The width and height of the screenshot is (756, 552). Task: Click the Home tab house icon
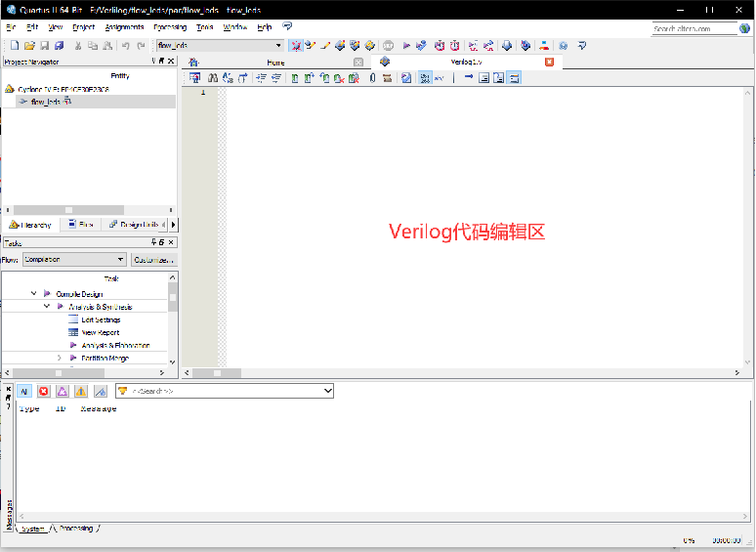click(x=193, y=62)
